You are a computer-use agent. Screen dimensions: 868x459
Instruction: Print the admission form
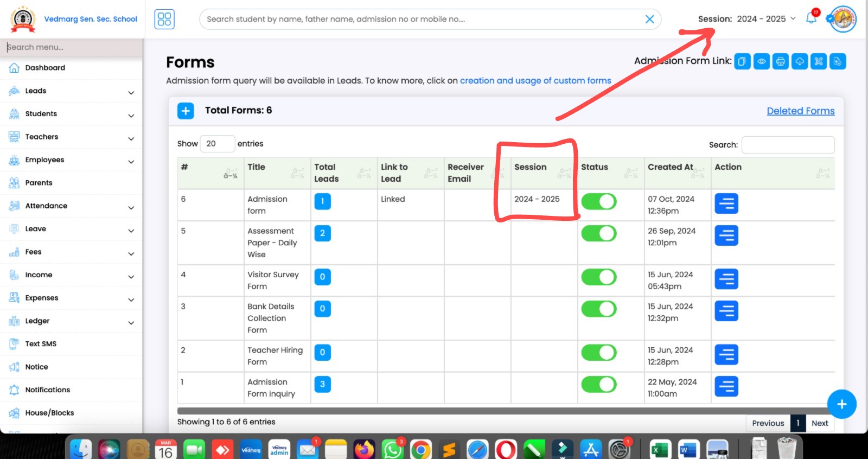(780, 62)
